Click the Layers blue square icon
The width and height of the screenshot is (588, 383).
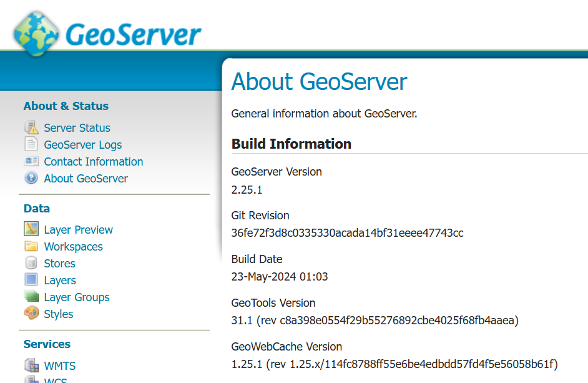pyautogui.click(x=31, y=281)
